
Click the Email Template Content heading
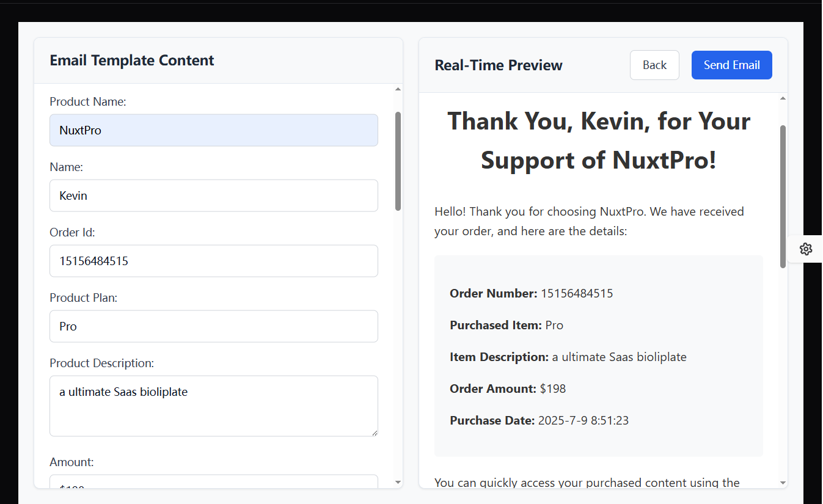point(132,60)
